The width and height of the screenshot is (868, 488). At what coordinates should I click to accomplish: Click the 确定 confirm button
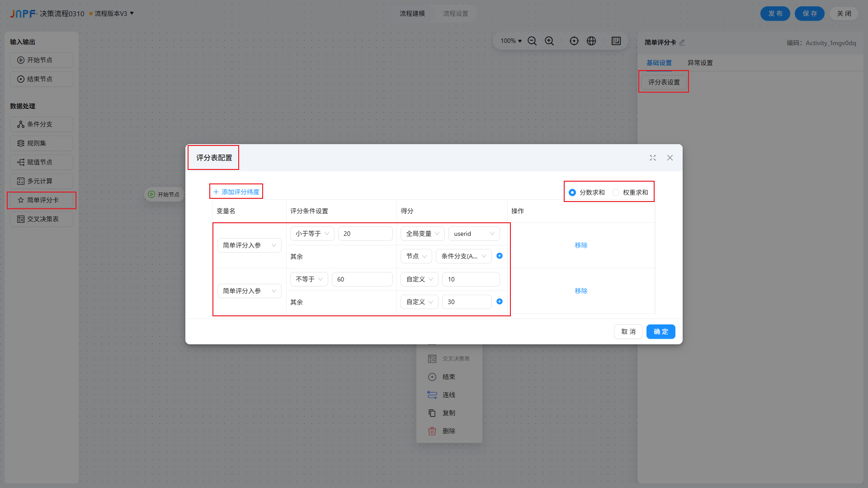tap(660, 332)
